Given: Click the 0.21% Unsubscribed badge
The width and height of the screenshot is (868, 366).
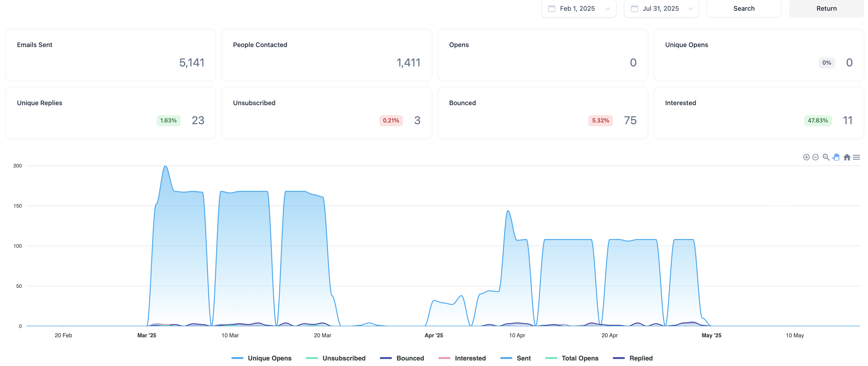Looking at the screenshot, I should pyautogui.click(x=391, y=121).
